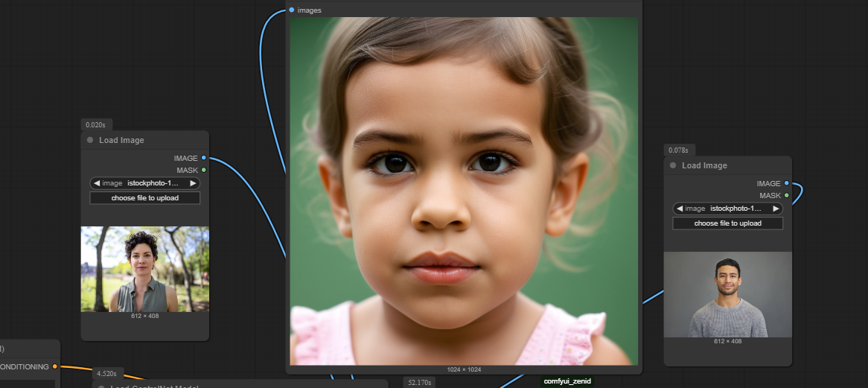Click choose file to upload in left node

click(145, 198)
